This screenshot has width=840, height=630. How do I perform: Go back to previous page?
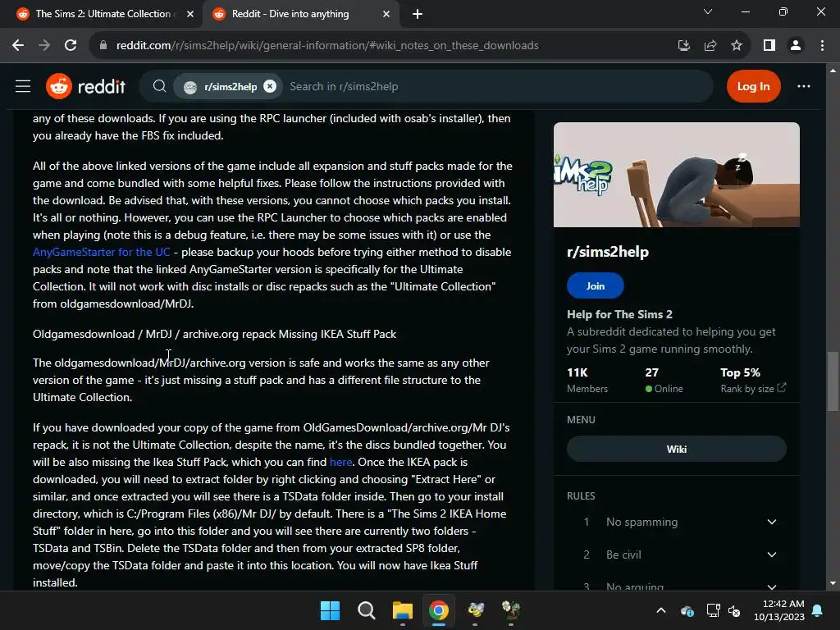coord(18,46)
